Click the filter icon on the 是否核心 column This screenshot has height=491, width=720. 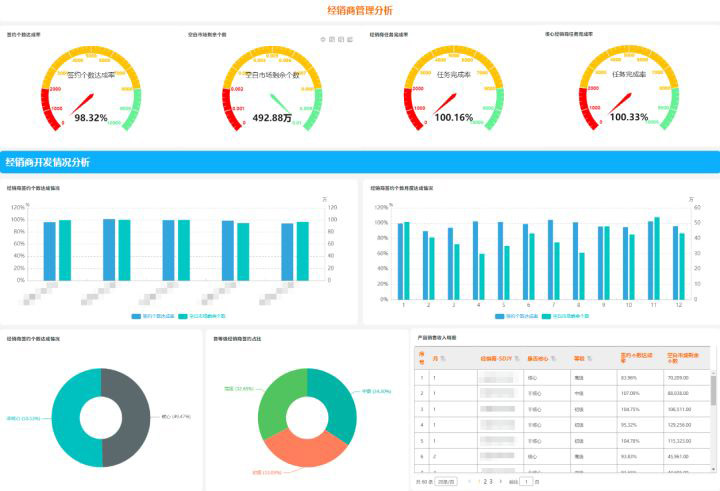pos(553,358)
